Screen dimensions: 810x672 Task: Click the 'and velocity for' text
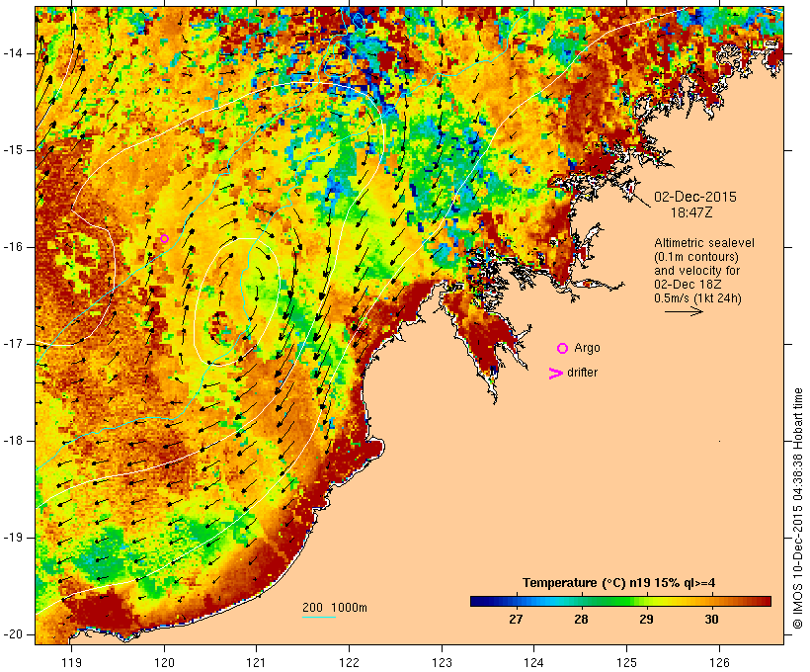coord(696,271)
